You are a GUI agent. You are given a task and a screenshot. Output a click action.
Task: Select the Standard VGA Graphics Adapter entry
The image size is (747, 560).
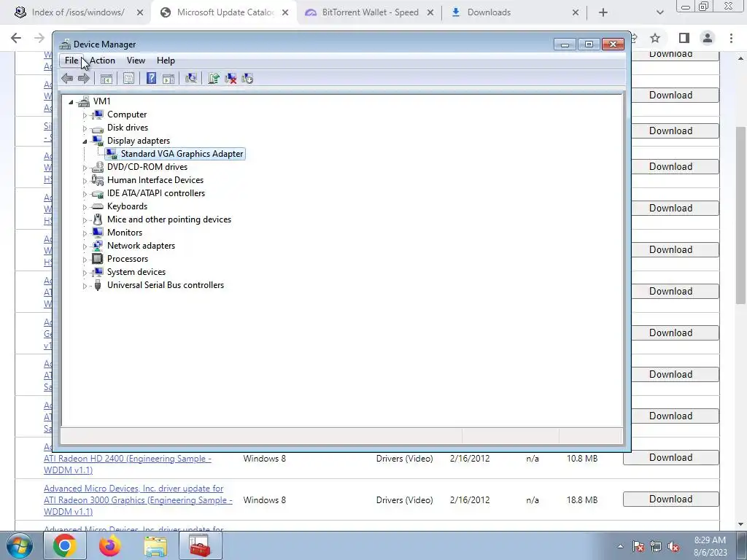pyautogui.click(x=182, y=154)
